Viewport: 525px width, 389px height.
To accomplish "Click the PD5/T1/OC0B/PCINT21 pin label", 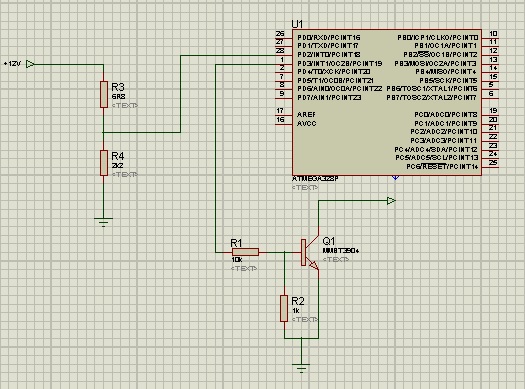I will [x=335, y=81].
